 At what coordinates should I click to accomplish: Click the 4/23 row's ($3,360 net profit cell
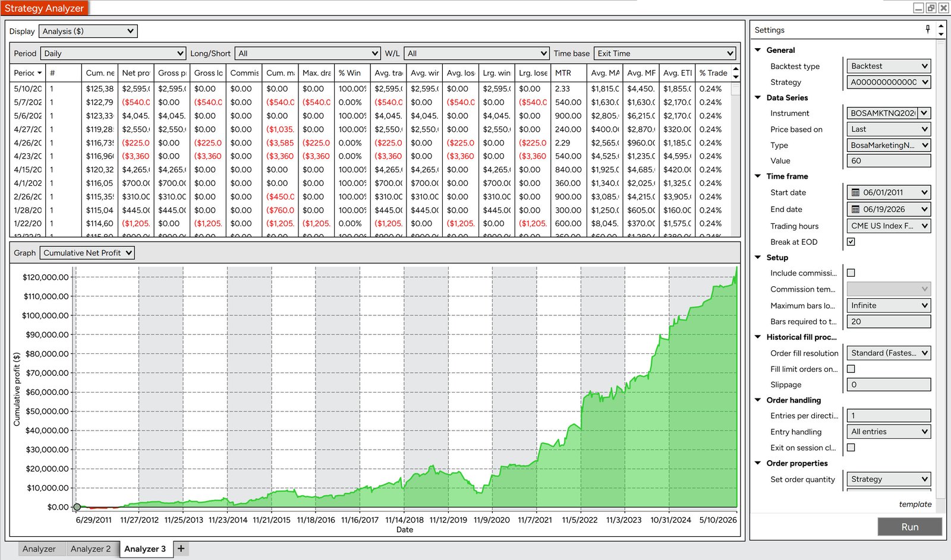136,156
